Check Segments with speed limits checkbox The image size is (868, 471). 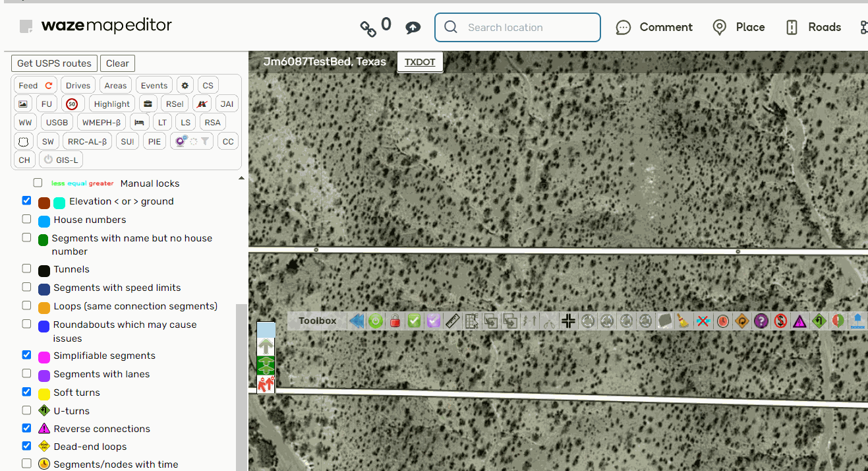[x=26, y=287]
